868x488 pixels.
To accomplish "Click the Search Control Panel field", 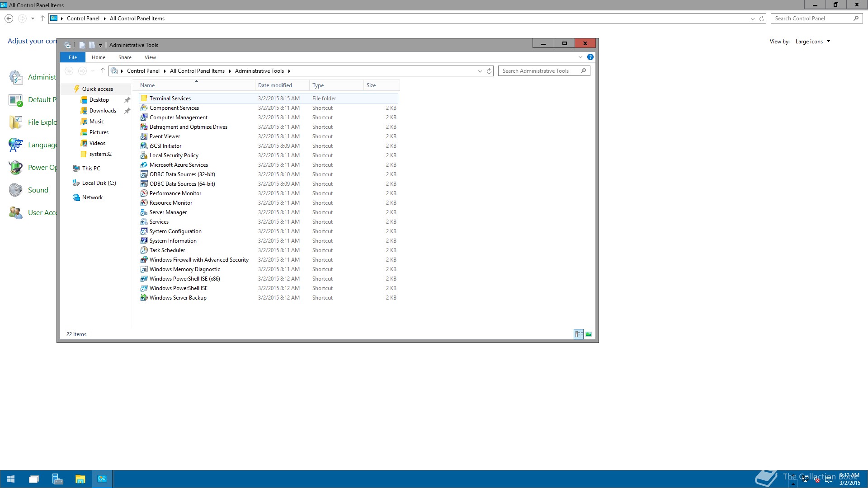I will pos(816,19).
